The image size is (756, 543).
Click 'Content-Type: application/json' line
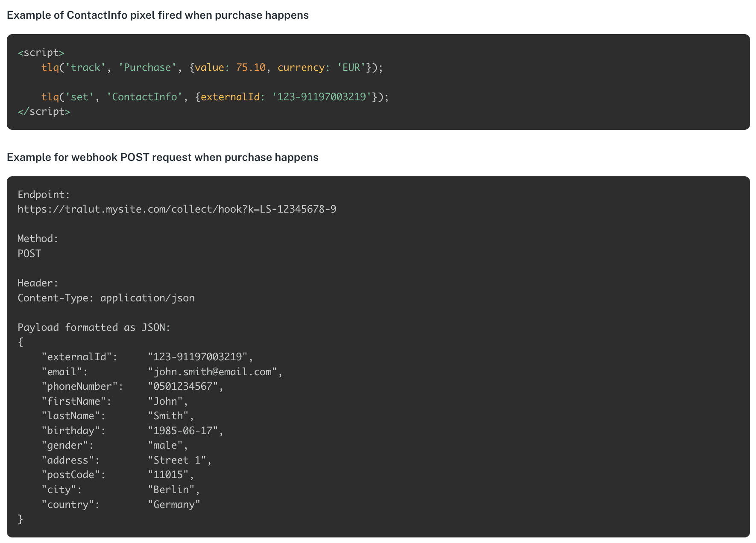coord(106,298)
